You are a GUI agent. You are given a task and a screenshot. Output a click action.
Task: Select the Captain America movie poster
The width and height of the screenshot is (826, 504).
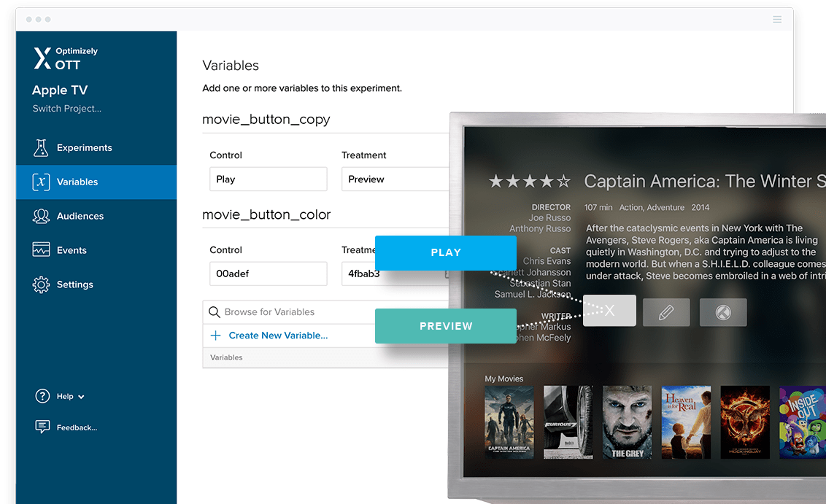tap(509, 422)
